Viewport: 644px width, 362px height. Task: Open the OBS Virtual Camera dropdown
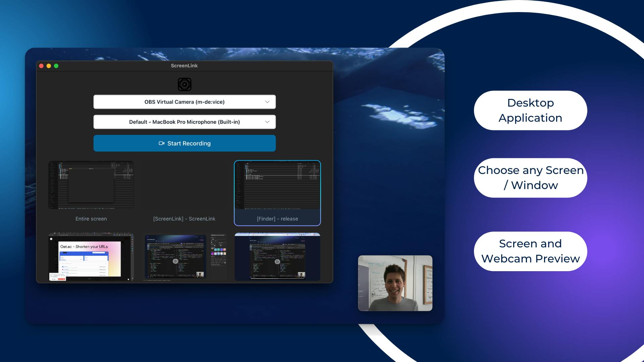pos(184,102)
